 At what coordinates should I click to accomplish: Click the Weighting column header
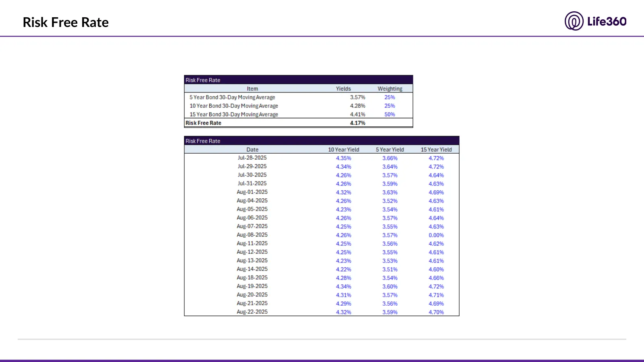pos(390,89)
